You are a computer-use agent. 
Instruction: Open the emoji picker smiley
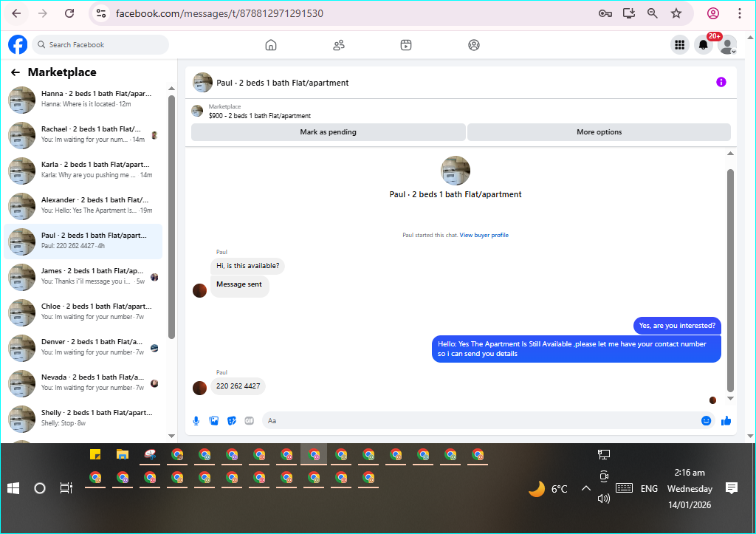[707, 421]
